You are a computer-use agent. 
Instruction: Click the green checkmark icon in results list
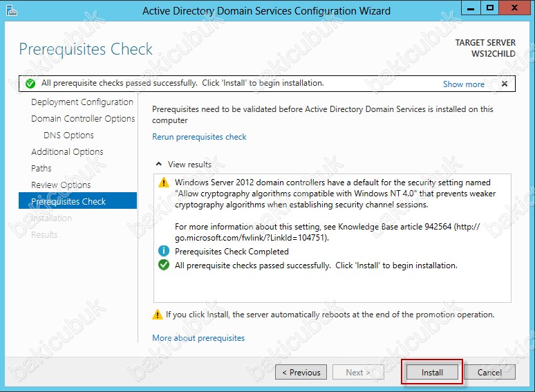164,265
